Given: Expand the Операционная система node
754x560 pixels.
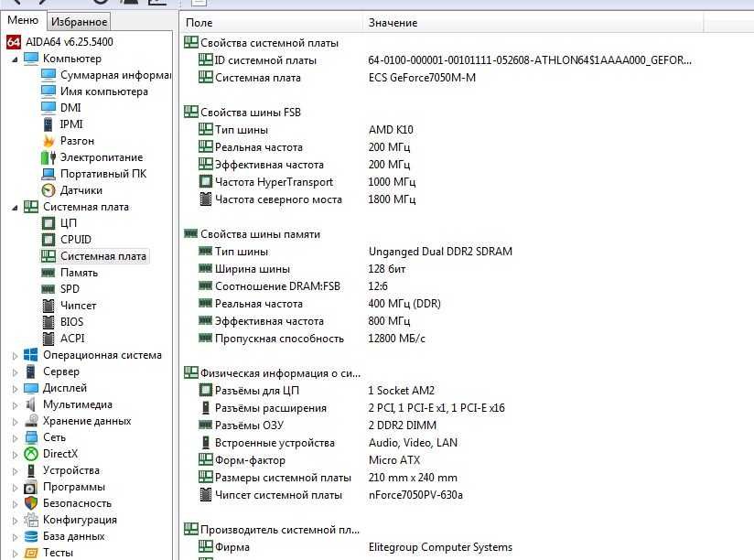Looking at the screenshot, I should pyautogui.click(x=15, y=356).
